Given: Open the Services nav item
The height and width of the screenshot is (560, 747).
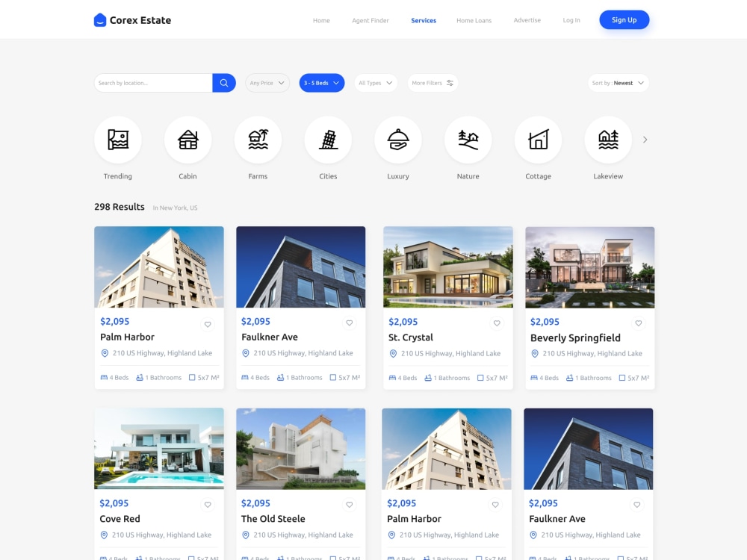Looking at the screenshot, I should point(424,20).
